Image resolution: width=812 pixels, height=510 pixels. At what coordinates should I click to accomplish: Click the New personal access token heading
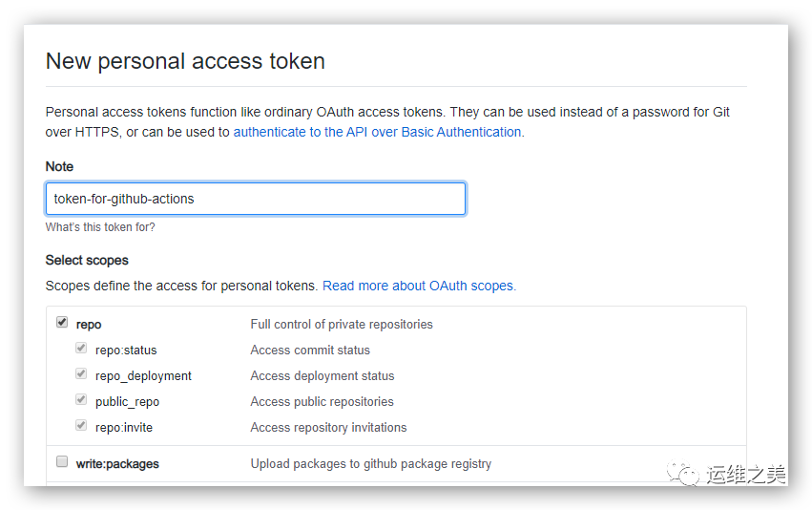[185, 62]
